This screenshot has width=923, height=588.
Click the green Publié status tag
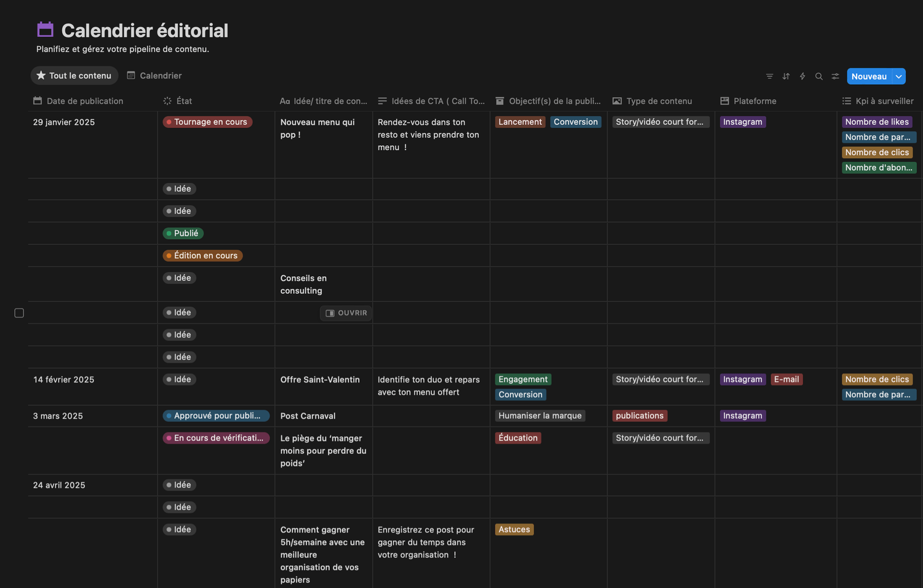[183, 233]
